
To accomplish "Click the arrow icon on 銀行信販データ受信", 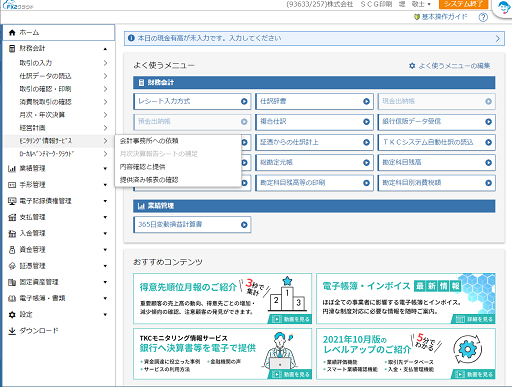I will pyautogui.click(x=488, y=122).
